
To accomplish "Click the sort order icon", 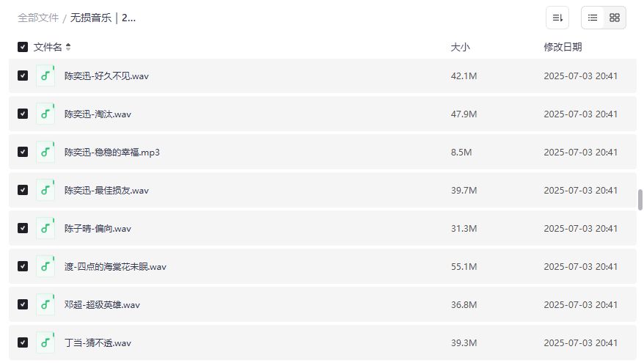I will 557,18.
